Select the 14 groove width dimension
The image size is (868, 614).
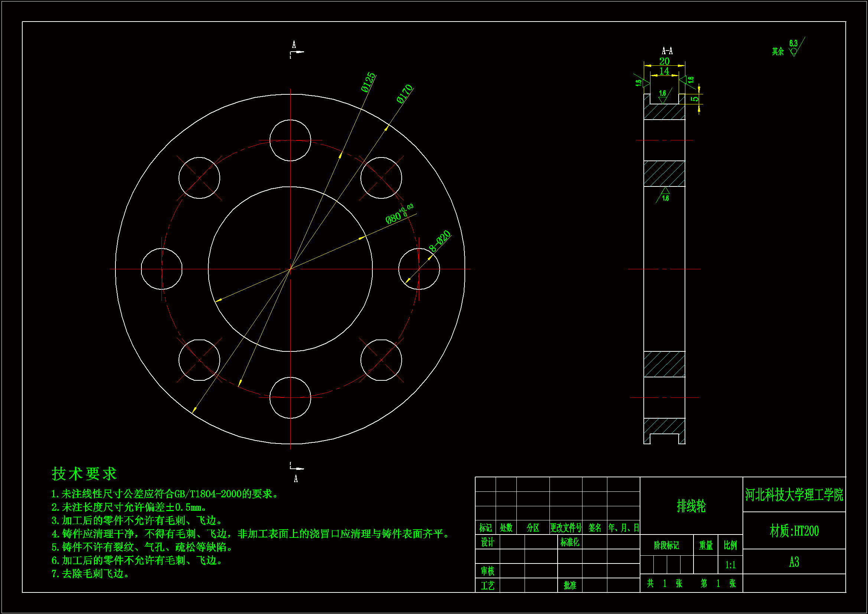point(664,71)
